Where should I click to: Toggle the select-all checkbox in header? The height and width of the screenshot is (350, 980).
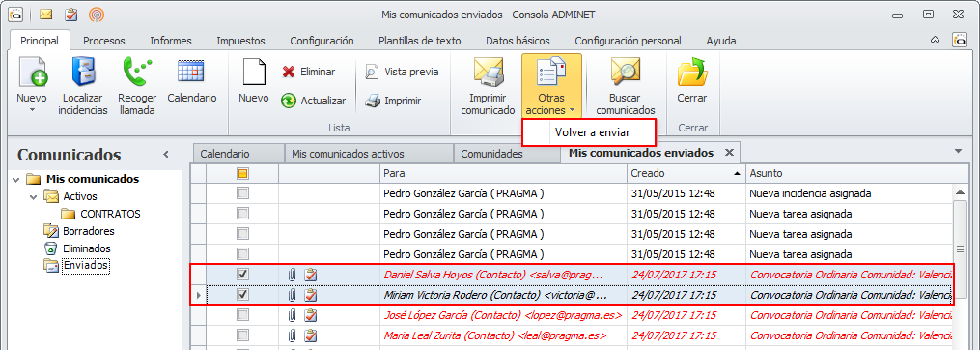tap(242, 173)
